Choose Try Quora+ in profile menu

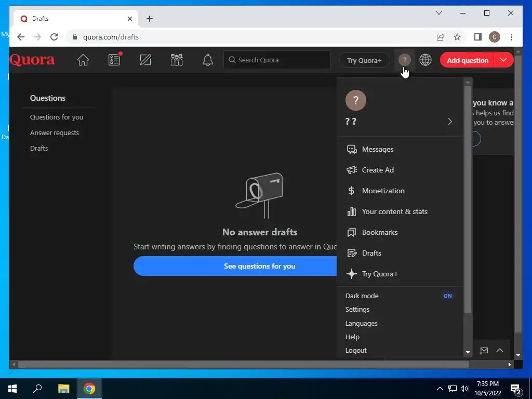[x=401, y=274]
